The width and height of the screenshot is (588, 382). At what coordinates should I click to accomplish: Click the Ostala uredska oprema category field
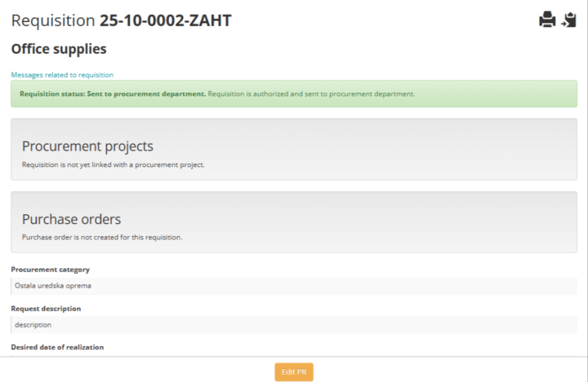tap(293, 286)
